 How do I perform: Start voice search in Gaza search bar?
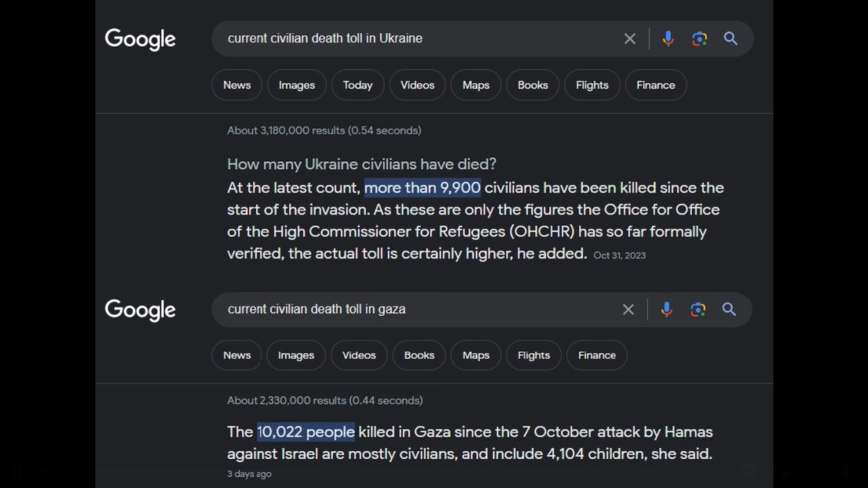[x=667, y=309]
